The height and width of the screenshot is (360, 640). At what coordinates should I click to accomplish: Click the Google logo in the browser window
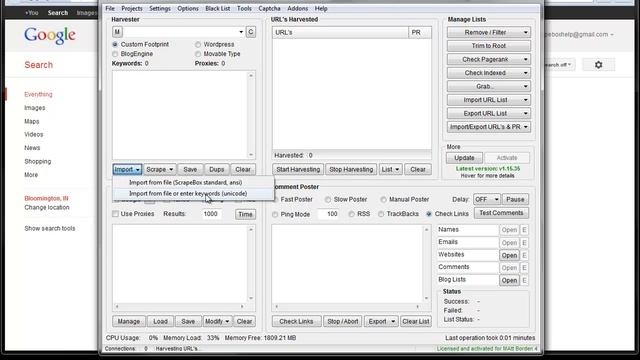point(50,36)
